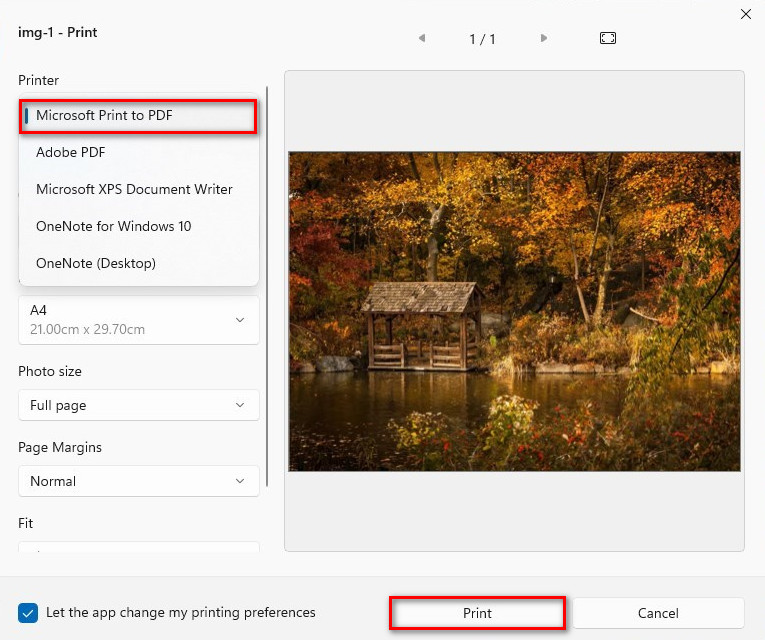This screenshot has width=765, height=640.
Task: Go to next page arrow
Action: tap(544, 39)
